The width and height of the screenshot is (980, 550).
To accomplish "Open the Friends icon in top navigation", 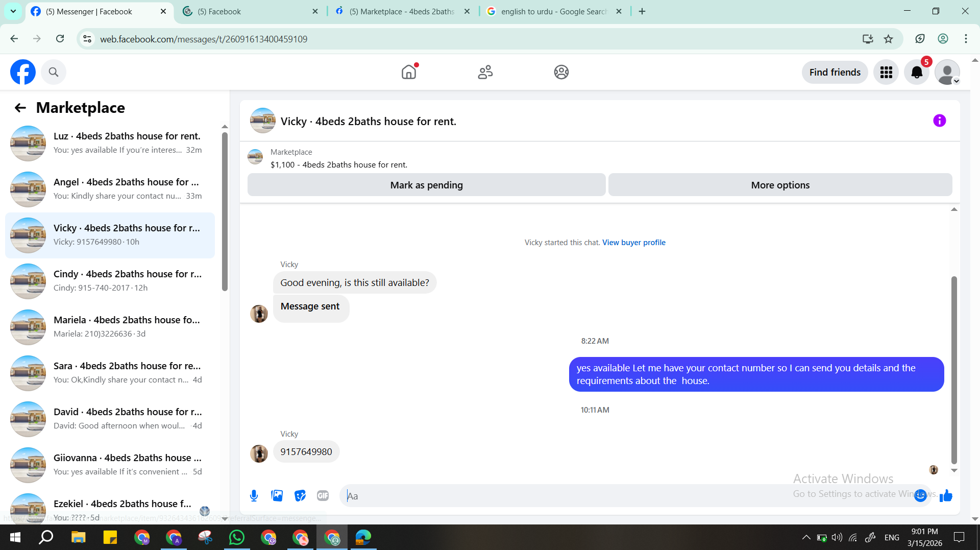I will (485, 72).
